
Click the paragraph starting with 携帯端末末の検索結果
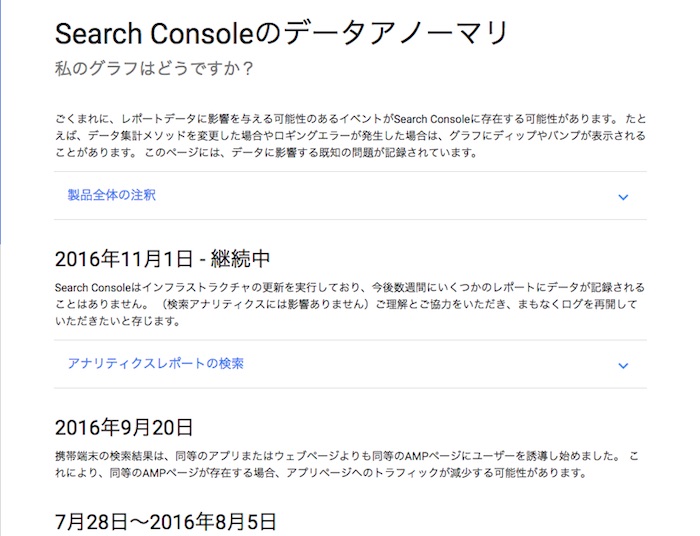[x=350, y=464]
